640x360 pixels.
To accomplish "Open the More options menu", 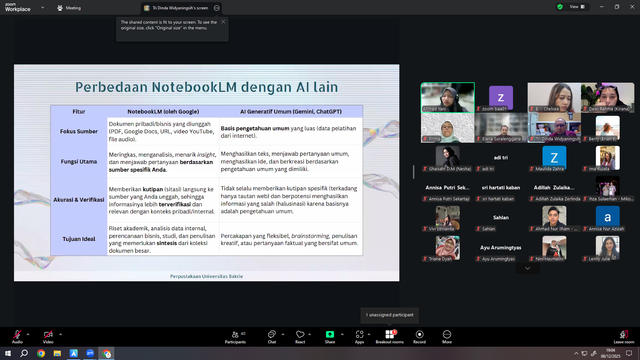I will [x=447, y=337].
